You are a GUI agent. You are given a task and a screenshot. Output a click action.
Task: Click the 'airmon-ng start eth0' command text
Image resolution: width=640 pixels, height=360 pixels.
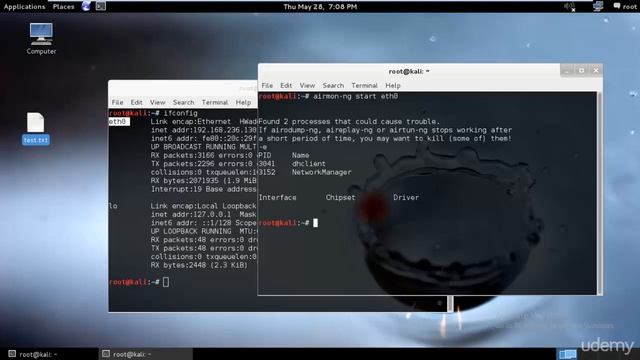tap(356, 96)
